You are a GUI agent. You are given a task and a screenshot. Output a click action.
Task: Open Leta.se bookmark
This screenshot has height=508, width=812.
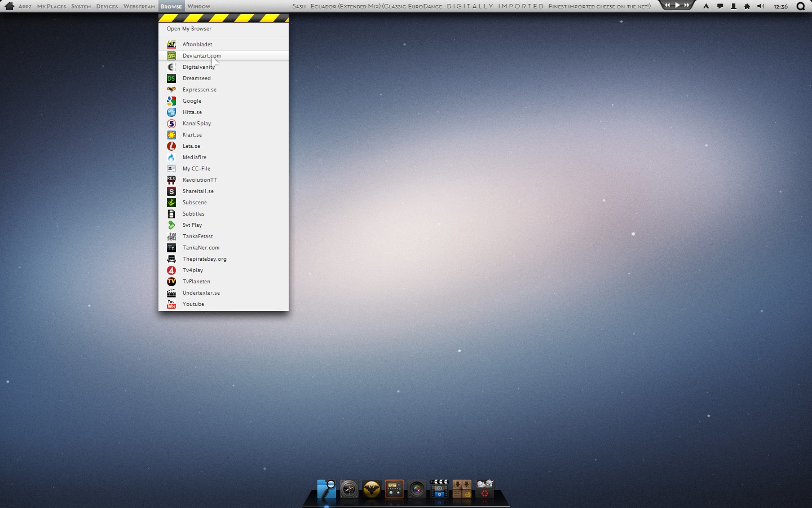pyautogui.click(x=223, y=146)
